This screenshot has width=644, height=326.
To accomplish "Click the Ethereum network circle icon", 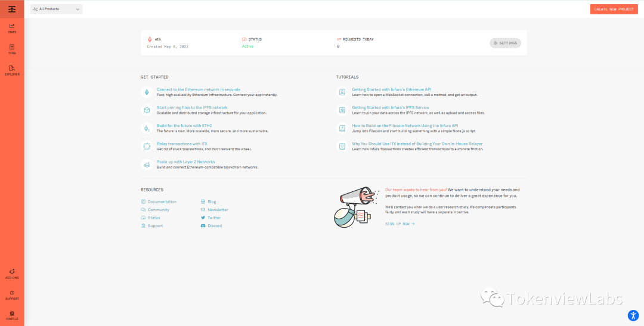I will click(x=147, y=92).
